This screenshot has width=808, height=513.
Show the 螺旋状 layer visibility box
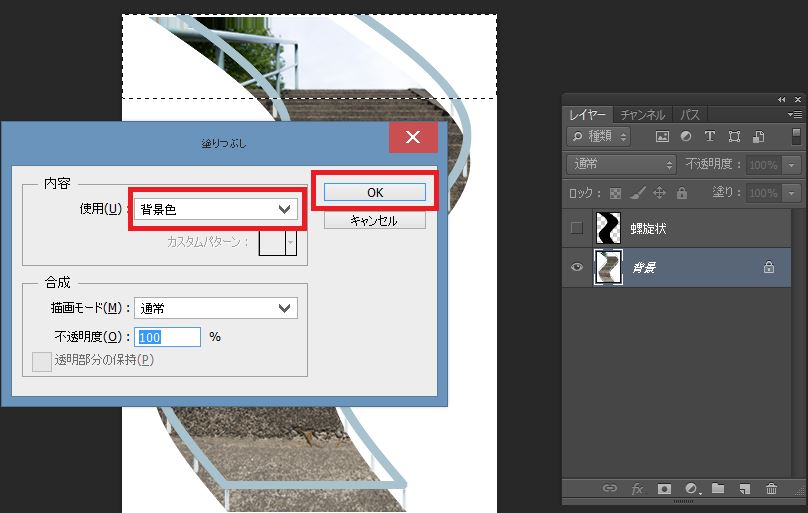[x=576, y=228]
